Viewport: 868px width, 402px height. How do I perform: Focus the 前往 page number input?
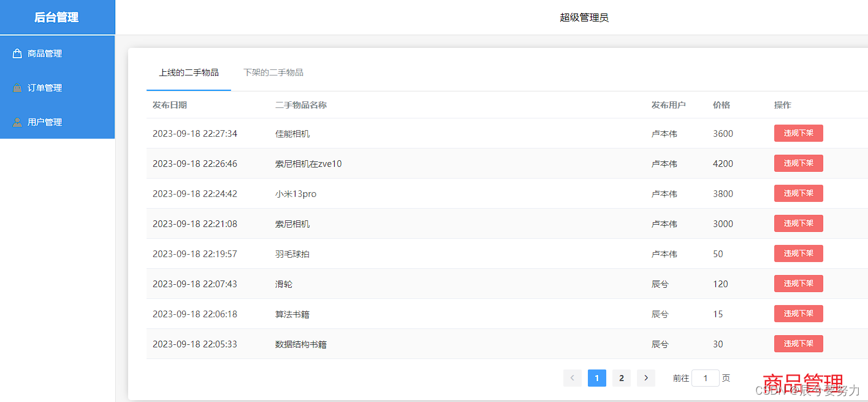(x=706, y=378)
